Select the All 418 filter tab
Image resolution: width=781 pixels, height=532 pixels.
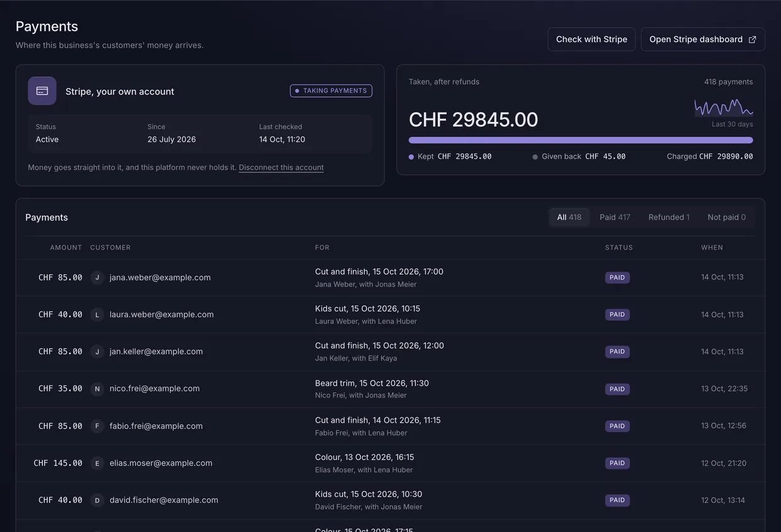point(569,217)
